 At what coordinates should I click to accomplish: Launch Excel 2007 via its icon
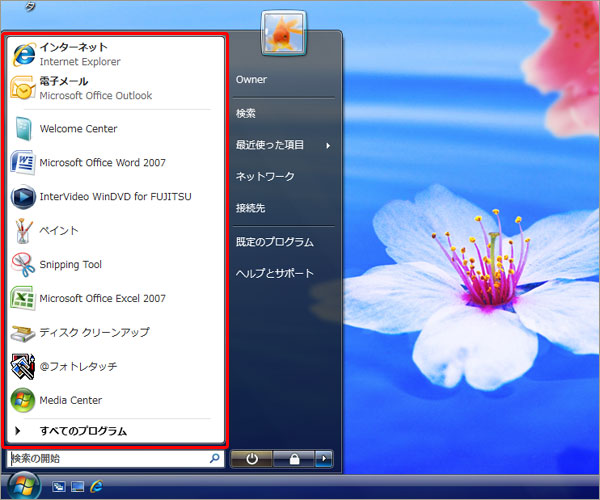[x=23, y=298]
